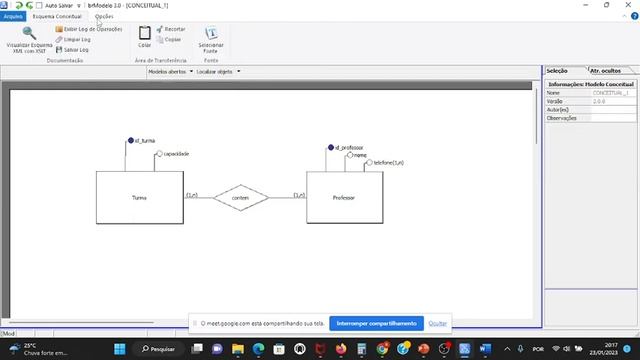Open Google Chrome from the taskbar
This screenshot has width=640, height=360.
[x=382, y=349]
